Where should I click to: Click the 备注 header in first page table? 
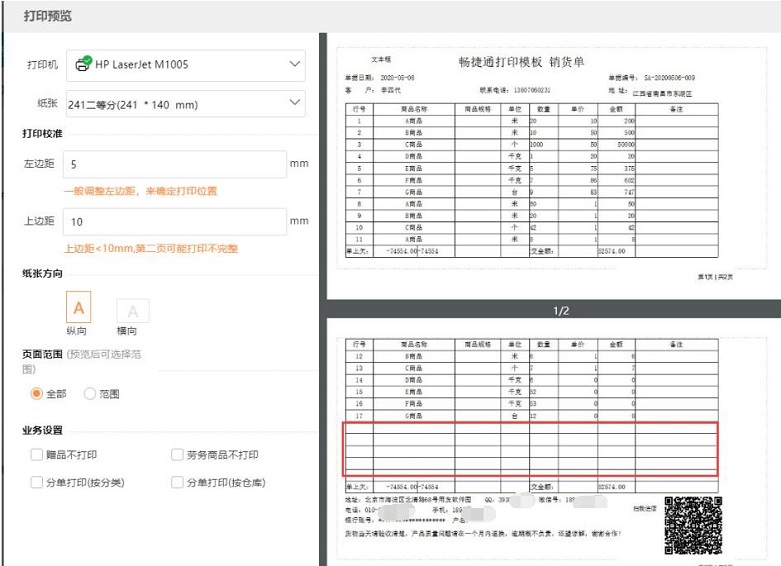pyautogui.click(x=676, y=109)
